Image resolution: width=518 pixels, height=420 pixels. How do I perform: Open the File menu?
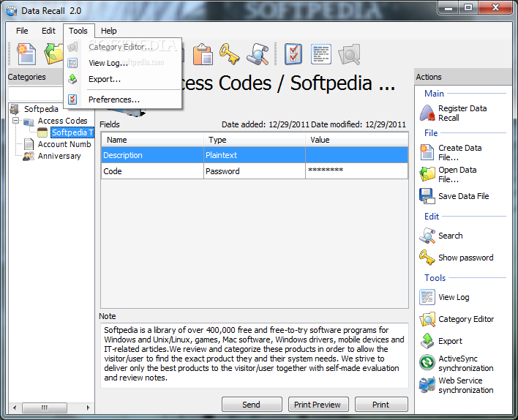coord(22,31)
